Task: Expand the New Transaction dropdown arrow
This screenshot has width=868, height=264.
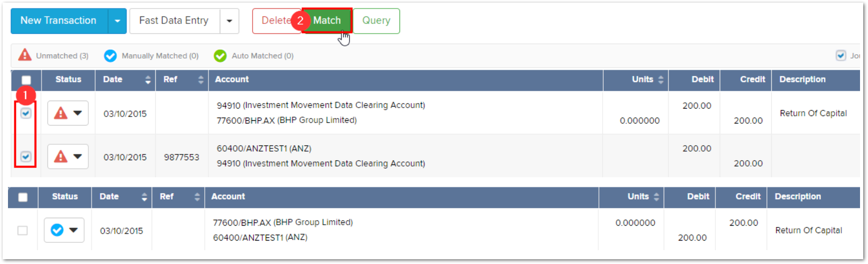Action: pyautogui.click(x=117, y=21)
